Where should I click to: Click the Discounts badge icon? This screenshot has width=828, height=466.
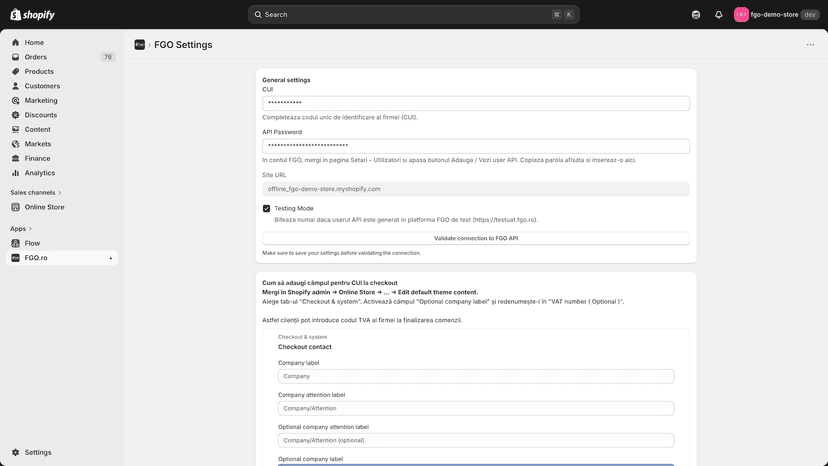[15, 115]
